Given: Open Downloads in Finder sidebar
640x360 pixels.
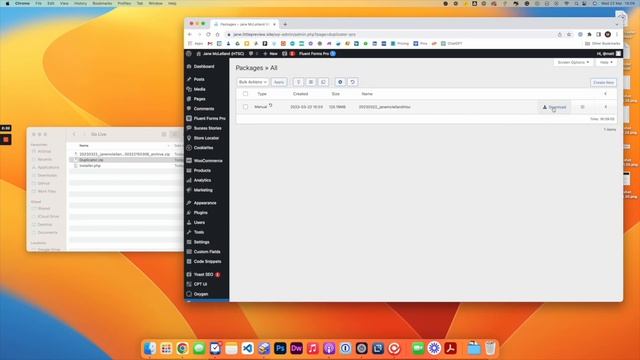Looking at the screenshot, I should pyautogui.click(x=47, y=176).
